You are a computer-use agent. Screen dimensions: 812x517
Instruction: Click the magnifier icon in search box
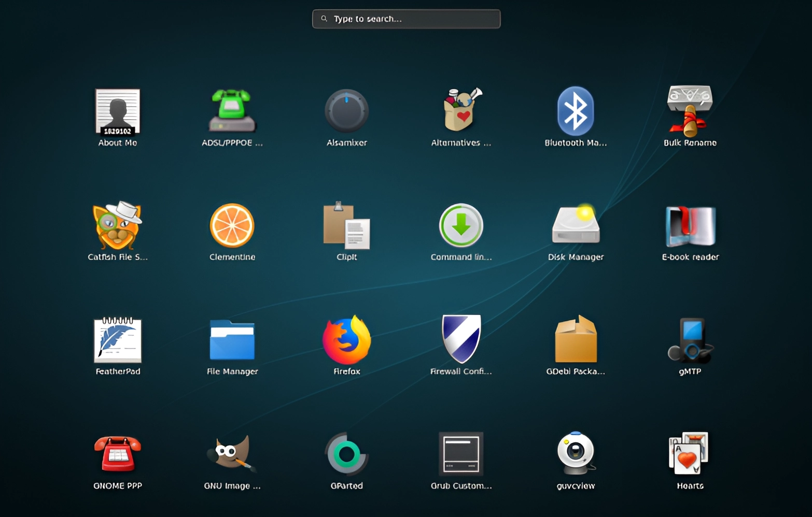pos(324,19)
